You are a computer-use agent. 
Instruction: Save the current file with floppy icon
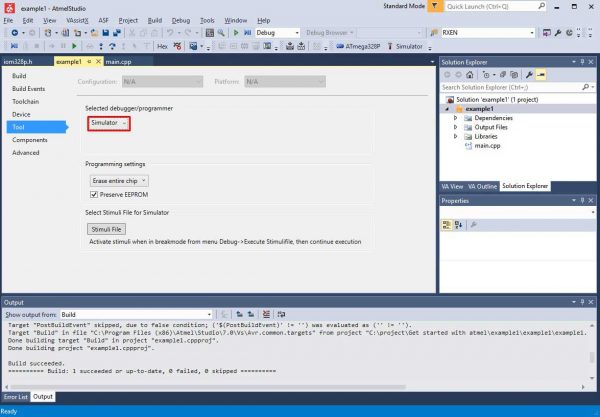(x=106, y=33)
